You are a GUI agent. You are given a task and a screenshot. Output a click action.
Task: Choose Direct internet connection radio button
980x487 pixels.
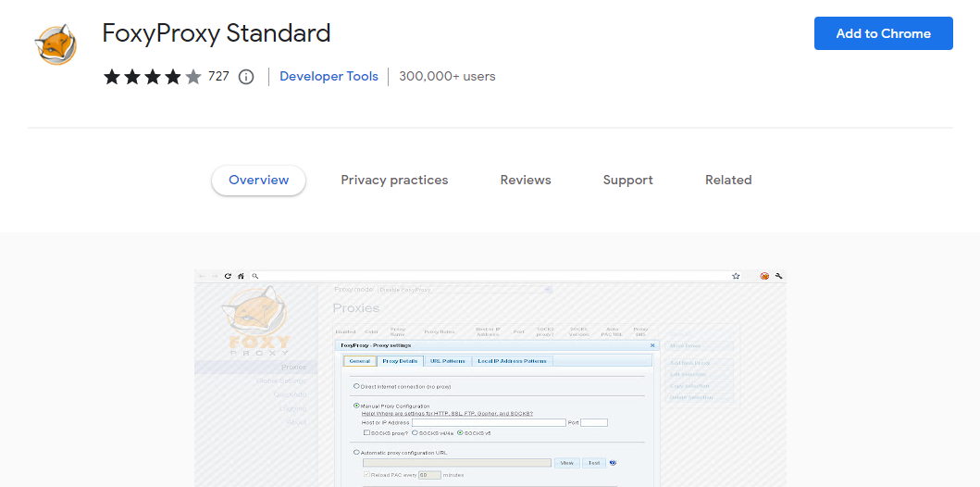click(357, 386)
